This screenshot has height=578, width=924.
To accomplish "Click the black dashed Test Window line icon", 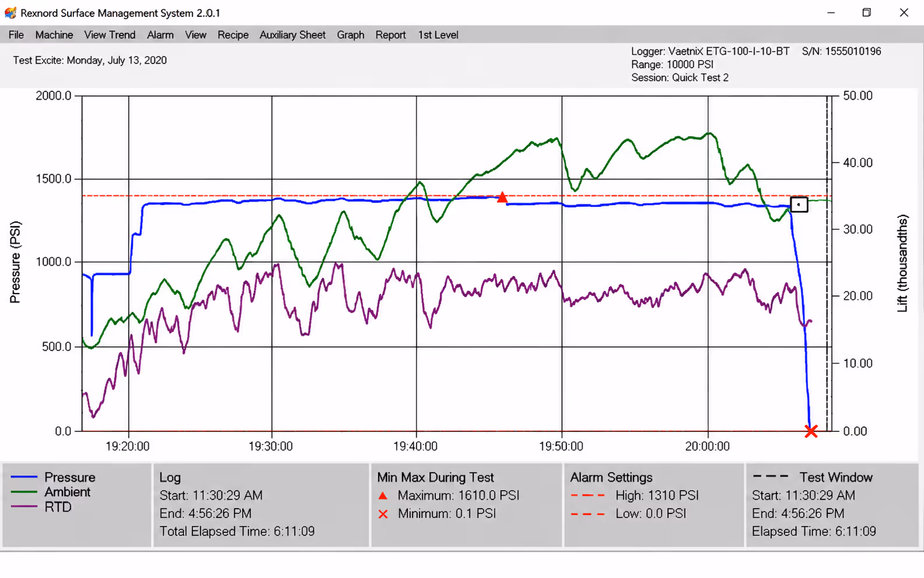I will click(x=770, y=477).
